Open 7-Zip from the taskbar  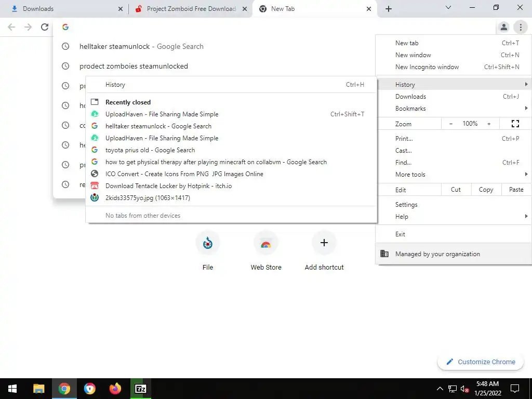140,389
